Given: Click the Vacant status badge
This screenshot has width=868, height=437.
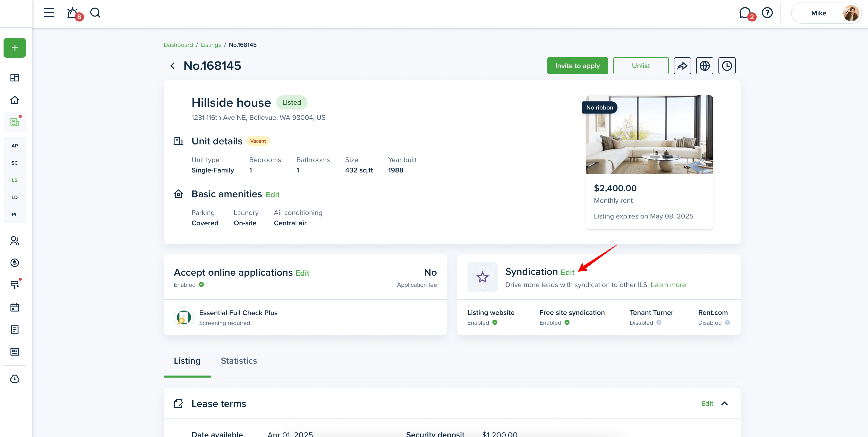Looking at the screenshot, I should [258, 141].
